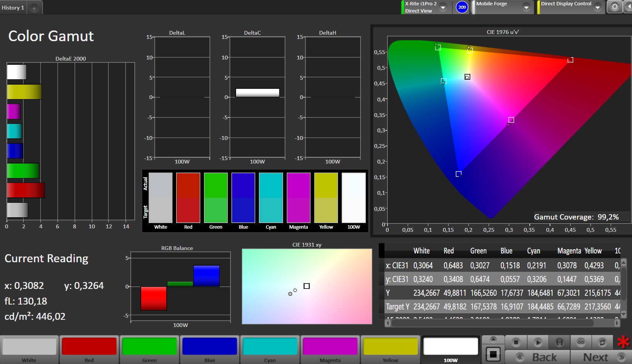Click the target square in CIE 1931 xy chart
The image size is (632, 364).
pyautogui.click(x=307, y=286)
